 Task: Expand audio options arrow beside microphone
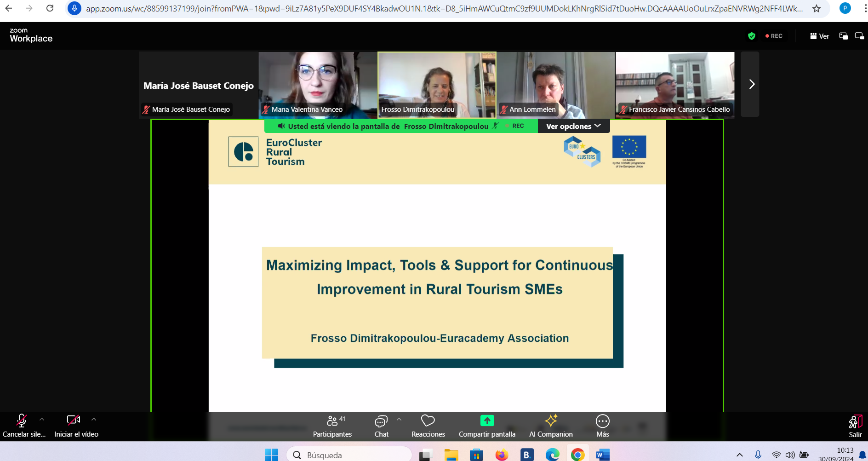click(42, 419)
